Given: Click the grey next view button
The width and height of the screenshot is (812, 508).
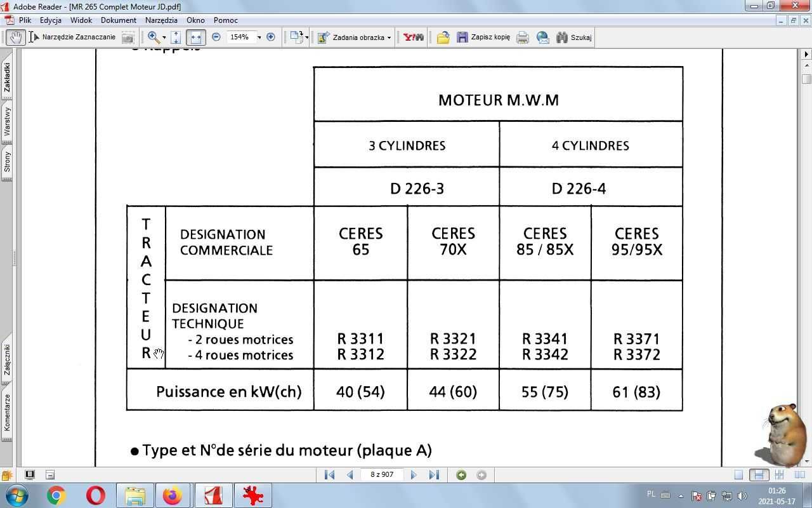Looking at the screenshot, I should coord(481,474).
